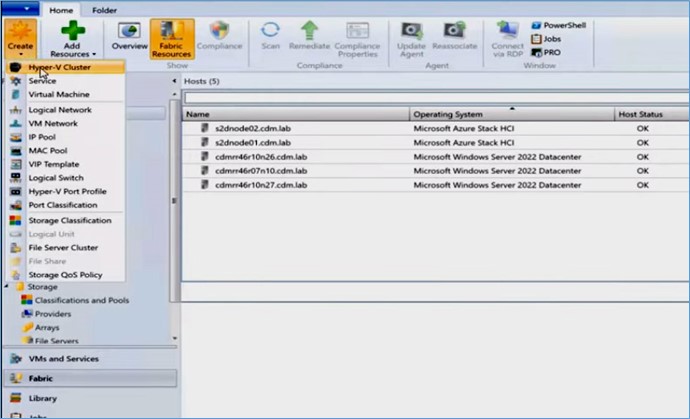This screenshot has height=419, width=690.
Task: Open the PowerShell window
Action: [x=559, y=26]
